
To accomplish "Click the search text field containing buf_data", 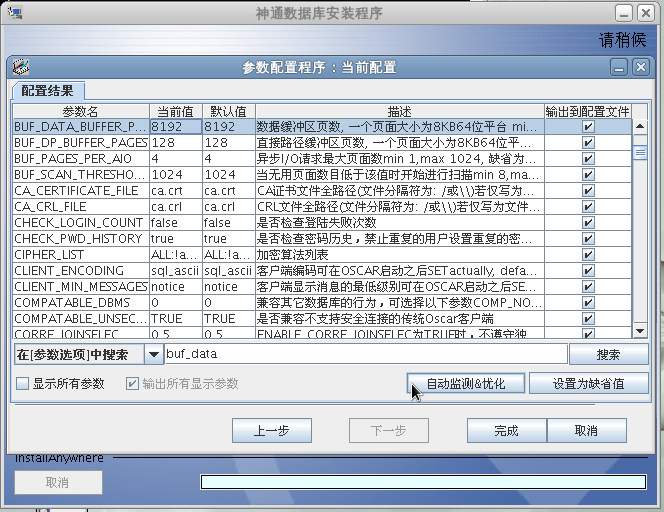I will (366, 354).
